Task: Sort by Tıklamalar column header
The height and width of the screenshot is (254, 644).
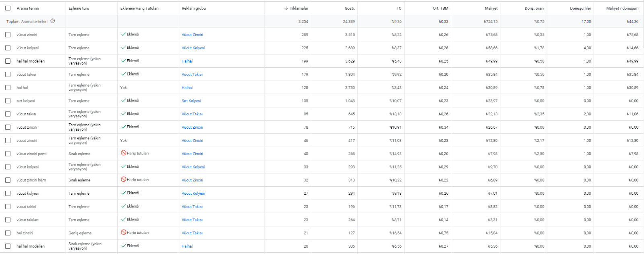Action: coord(299,8)
